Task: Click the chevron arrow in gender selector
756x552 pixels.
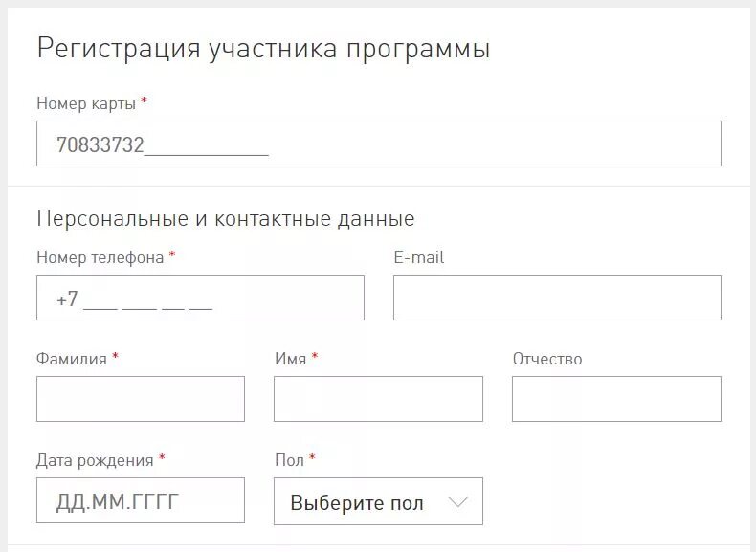Action: pyautogui.click(x=458, y=502)
